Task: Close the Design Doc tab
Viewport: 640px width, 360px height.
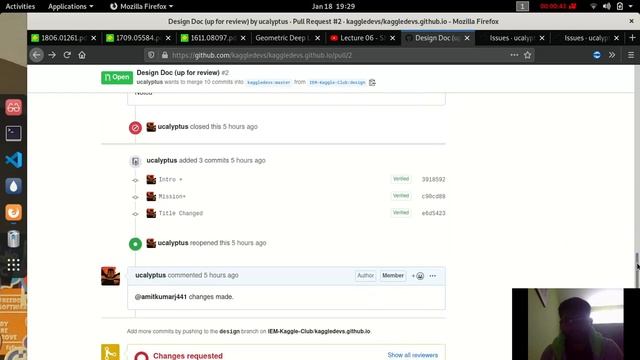Action: pyautogui.click(x=467, y=38)
